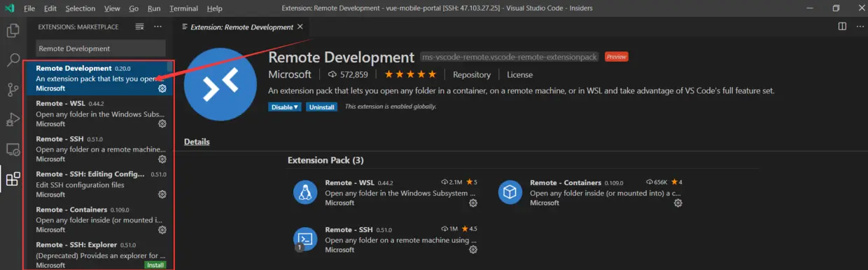Open the Explorer view in activity bar
The height and width of the screenshot is (270, 868).
(x=13, y=31)
